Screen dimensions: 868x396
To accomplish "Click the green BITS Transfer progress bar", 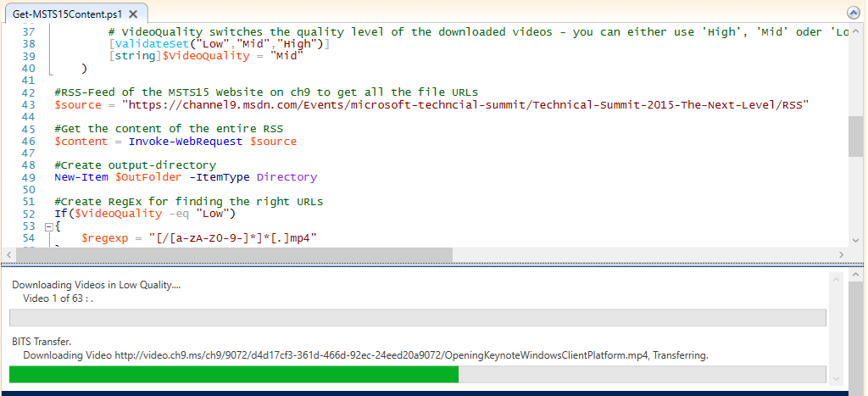I will (233, 374).
